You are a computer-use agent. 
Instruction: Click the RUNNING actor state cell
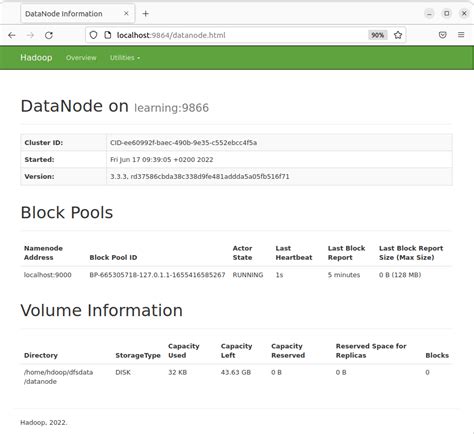coord(248,275)
